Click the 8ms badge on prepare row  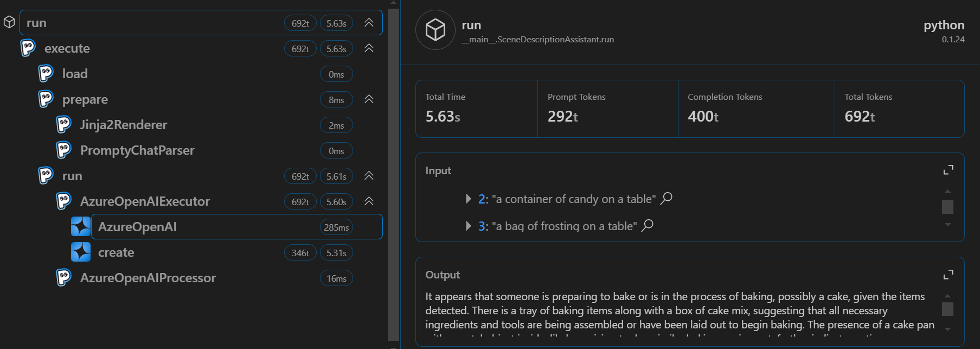336,99
